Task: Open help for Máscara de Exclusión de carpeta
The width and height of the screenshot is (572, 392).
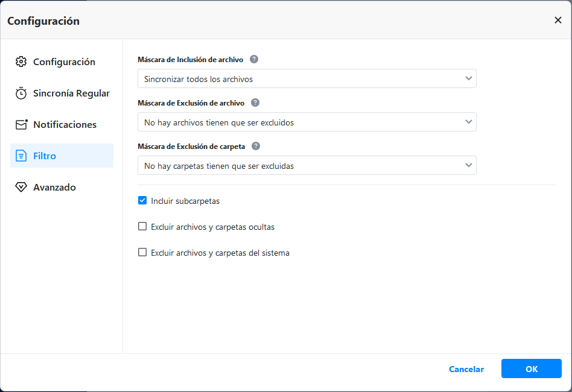Action: (256, 146)
